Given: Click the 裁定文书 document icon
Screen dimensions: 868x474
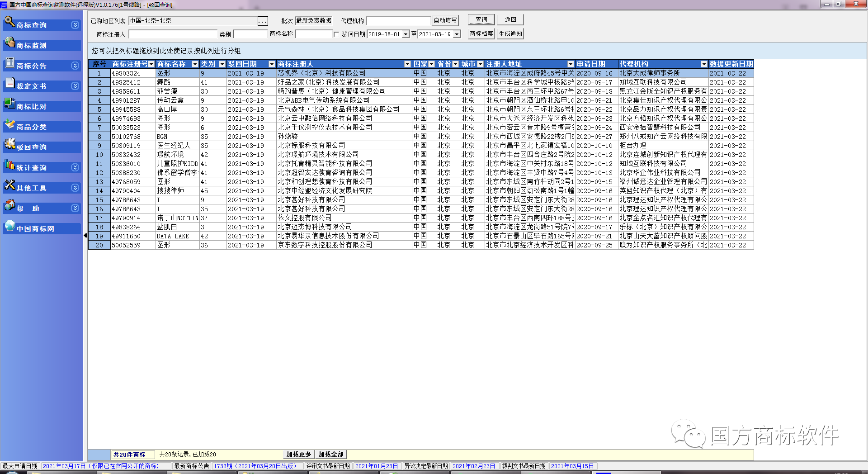Looking at the screenshot, I should click(x=9, y=83).
